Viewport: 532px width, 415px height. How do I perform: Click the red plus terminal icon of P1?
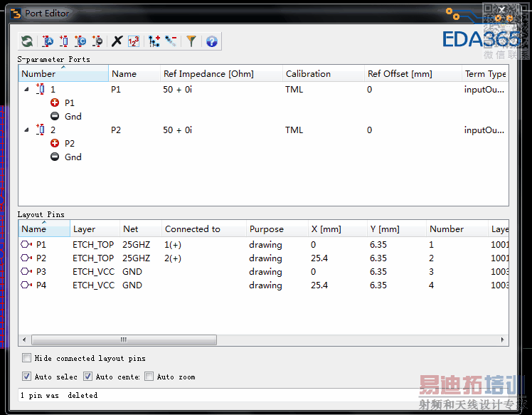pos(55,103)
